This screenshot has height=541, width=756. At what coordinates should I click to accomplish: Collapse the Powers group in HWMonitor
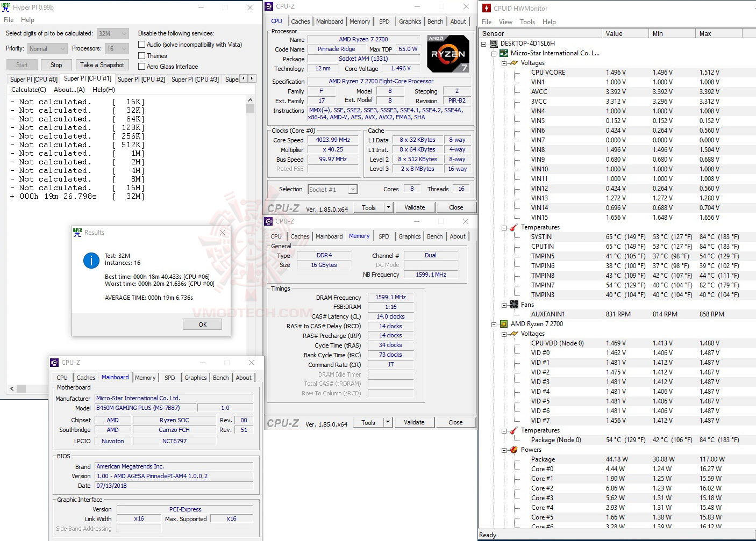coord(504,450)
